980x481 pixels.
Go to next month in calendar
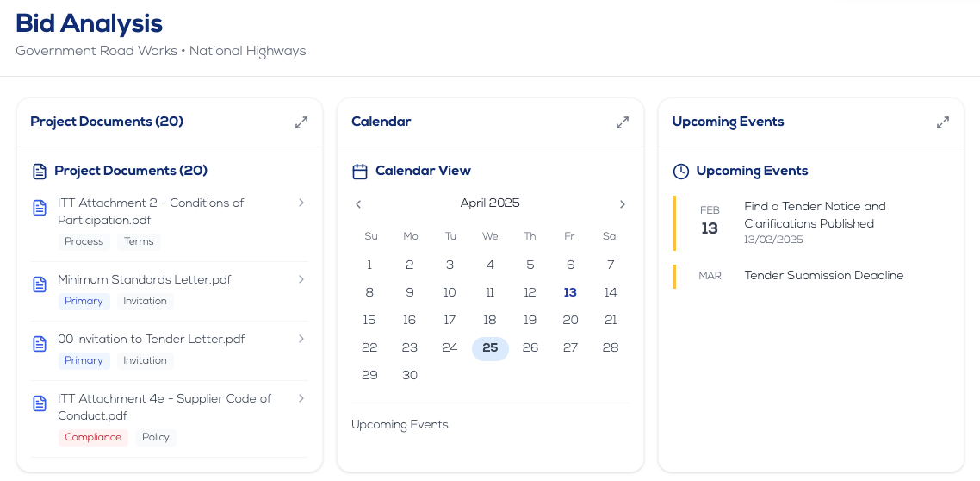pos(622,204)
